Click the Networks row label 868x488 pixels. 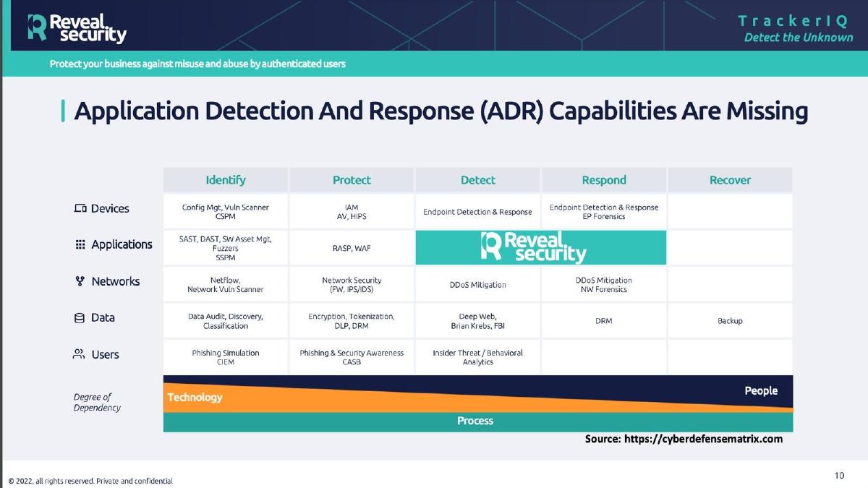point(116,281)
